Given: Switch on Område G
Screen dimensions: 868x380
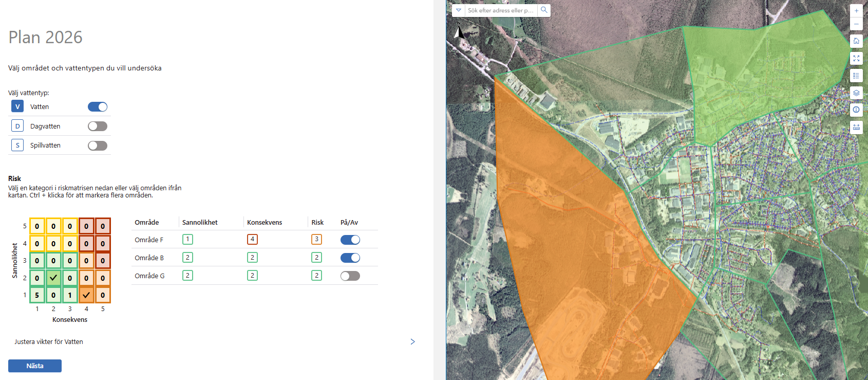Looking at the screenshot, I should coord(350,276).
